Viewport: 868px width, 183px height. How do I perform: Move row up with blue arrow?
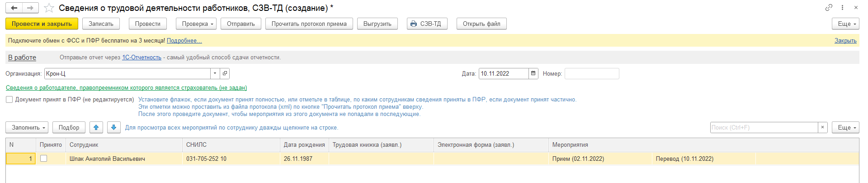pos(96,128)
